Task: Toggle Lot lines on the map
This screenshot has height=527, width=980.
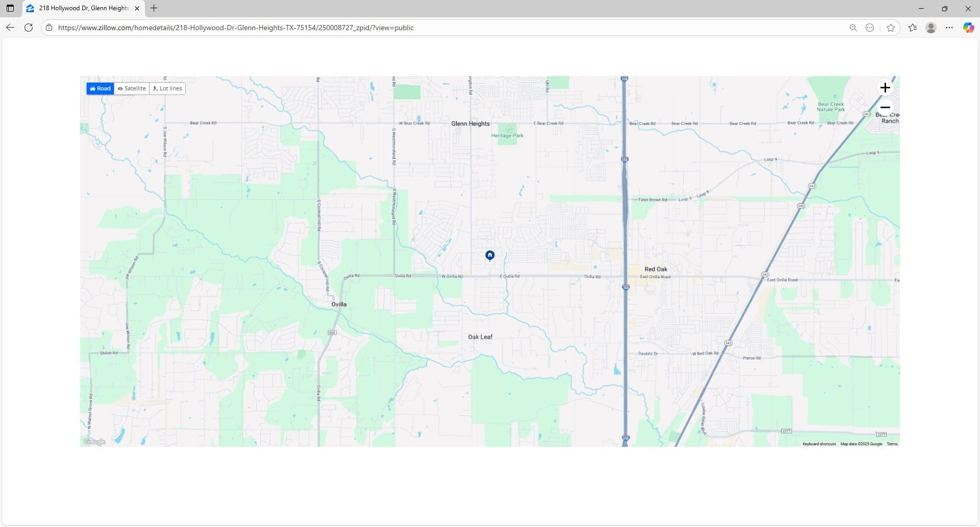Action: (167, 88)
